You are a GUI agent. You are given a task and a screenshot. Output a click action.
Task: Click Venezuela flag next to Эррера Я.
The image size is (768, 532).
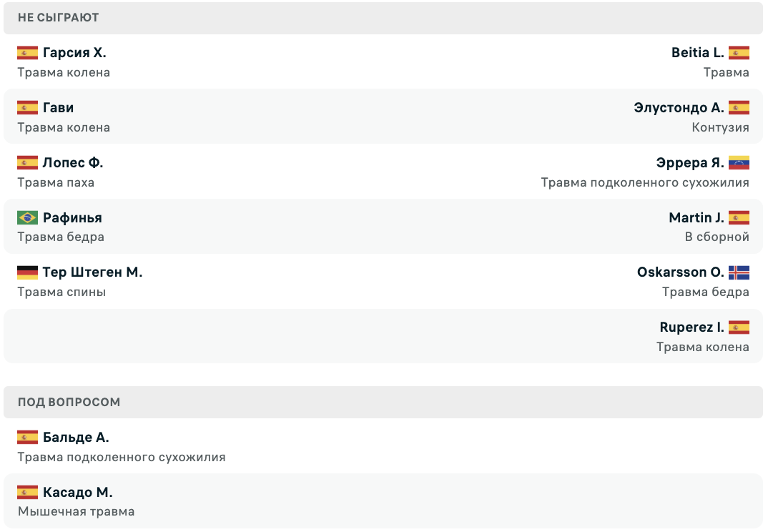click(x=739, y=162)
